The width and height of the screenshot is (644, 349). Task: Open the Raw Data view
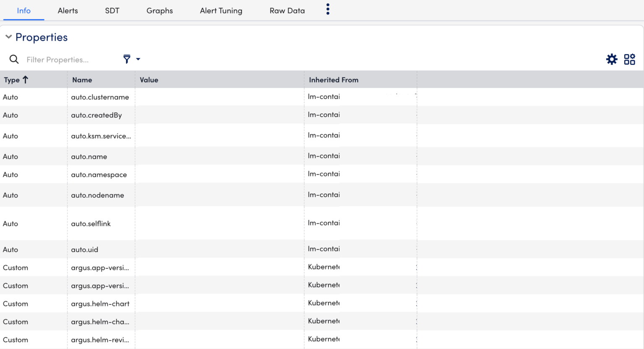[x=287, y=10]
